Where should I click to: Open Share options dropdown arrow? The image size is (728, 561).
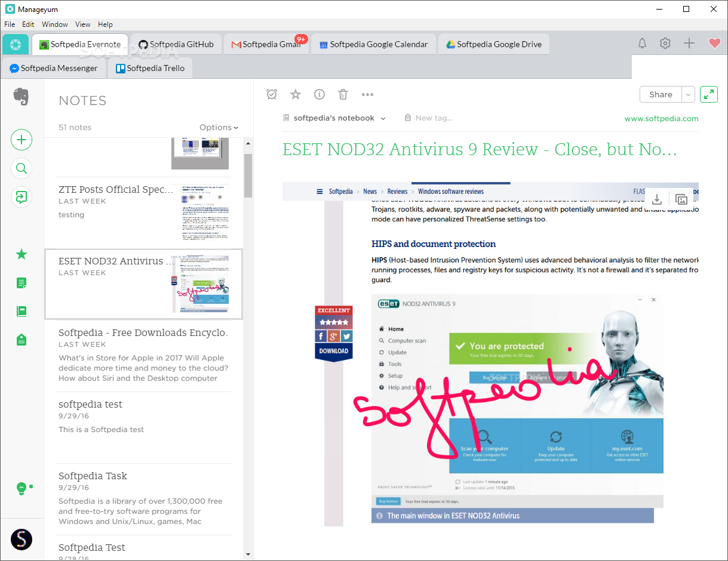689,94
